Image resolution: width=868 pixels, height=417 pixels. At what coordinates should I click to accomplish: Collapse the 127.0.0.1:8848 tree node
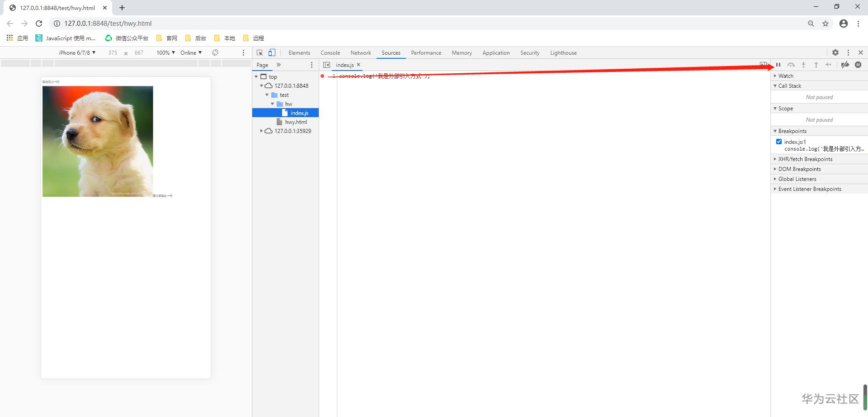tap(261, 85)
